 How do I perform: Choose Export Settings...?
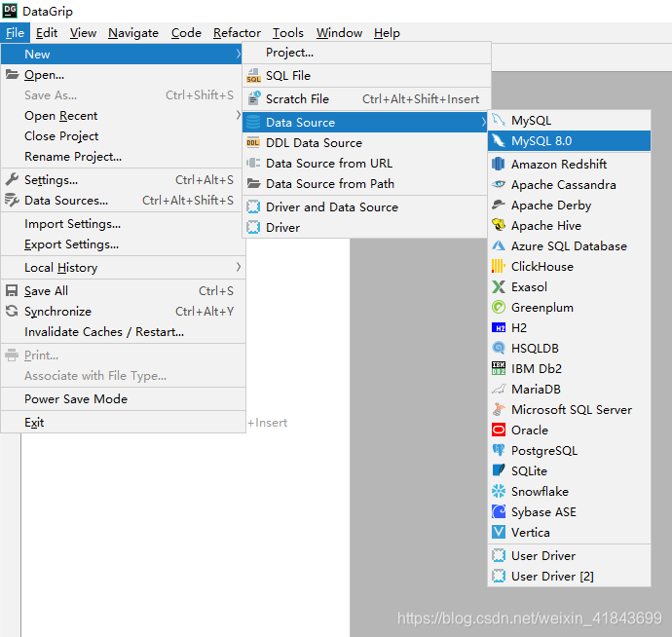coord(124,244)
